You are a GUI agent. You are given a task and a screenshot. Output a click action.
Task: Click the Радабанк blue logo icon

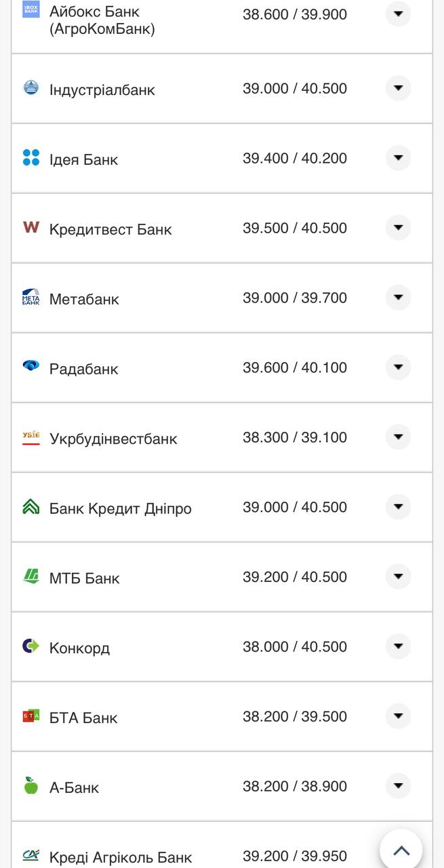[31, 366]
